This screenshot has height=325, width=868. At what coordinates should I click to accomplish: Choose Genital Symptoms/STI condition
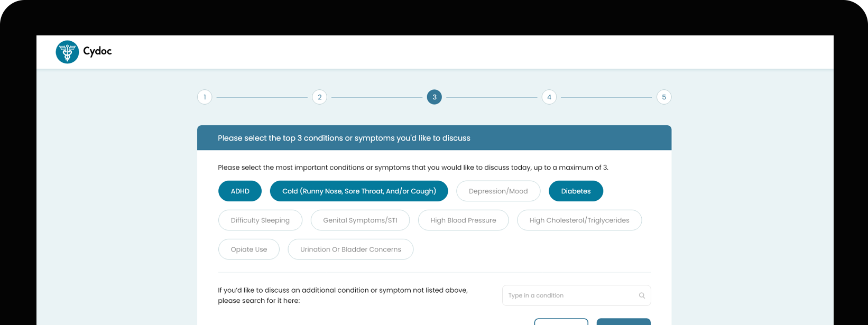coord(360,220)
